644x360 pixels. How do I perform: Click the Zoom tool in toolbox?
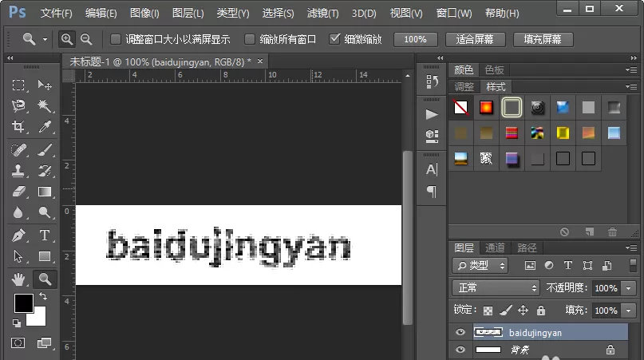(x=45, y=279)
